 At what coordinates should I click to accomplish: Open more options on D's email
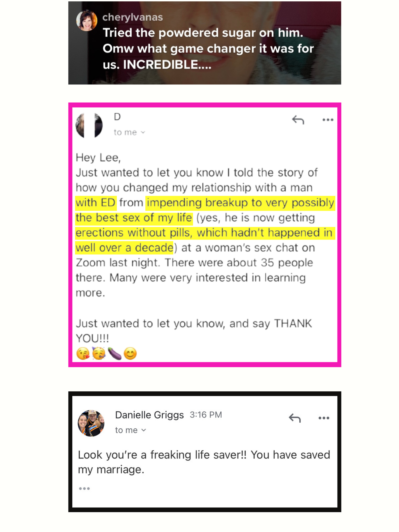[x=328, y=120]
